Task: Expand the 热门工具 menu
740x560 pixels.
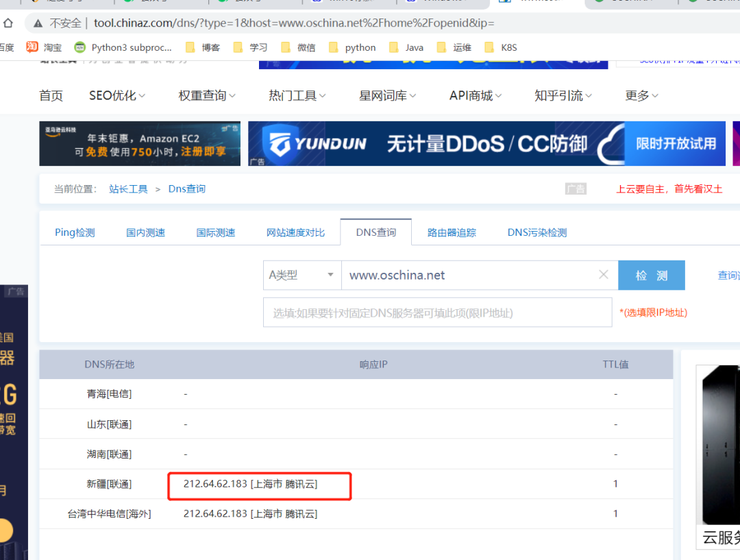Action: coord(297,95)
